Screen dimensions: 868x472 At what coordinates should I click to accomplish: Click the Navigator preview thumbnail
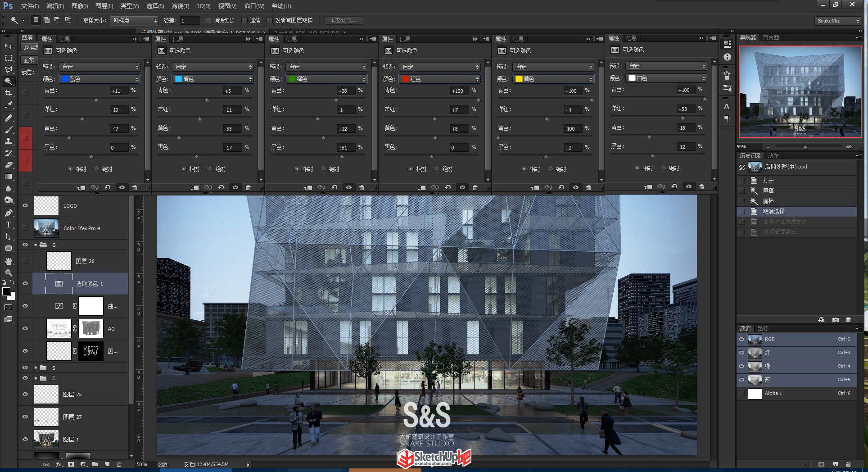(x=800, y=91)
